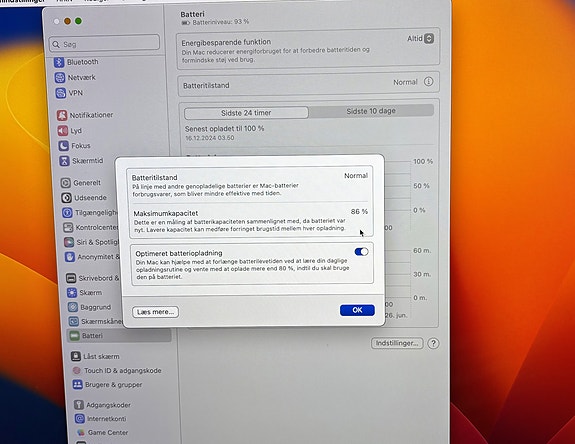Viewport: 575px width, 444px height.
Task: Select the Adgangskoder key icon
Action: pos(78,405)
